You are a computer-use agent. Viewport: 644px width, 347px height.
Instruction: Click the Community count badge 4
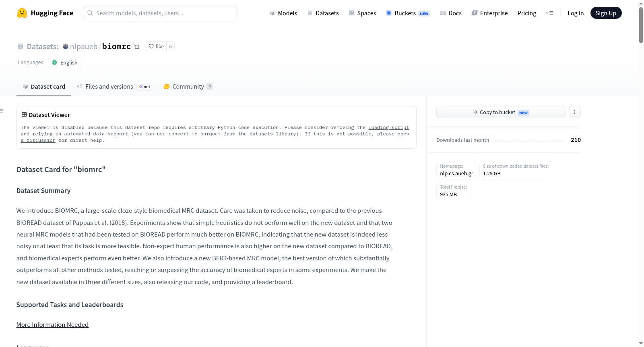pyautogui.click(x=210, y=86)
